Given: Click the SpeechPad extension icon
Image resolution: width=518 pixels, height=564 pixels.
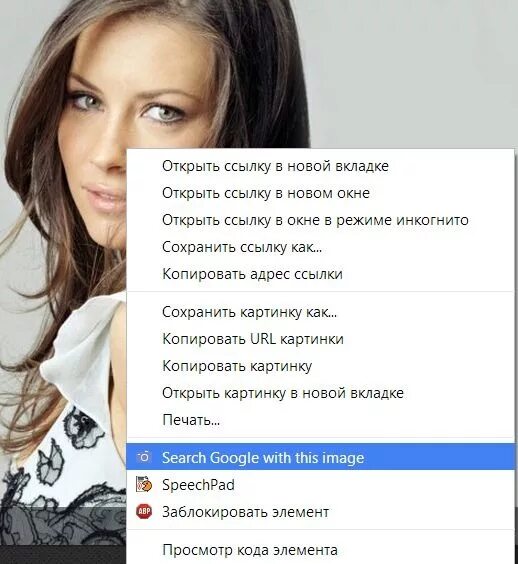Looking at the screenshot, I should click(144, 484).
